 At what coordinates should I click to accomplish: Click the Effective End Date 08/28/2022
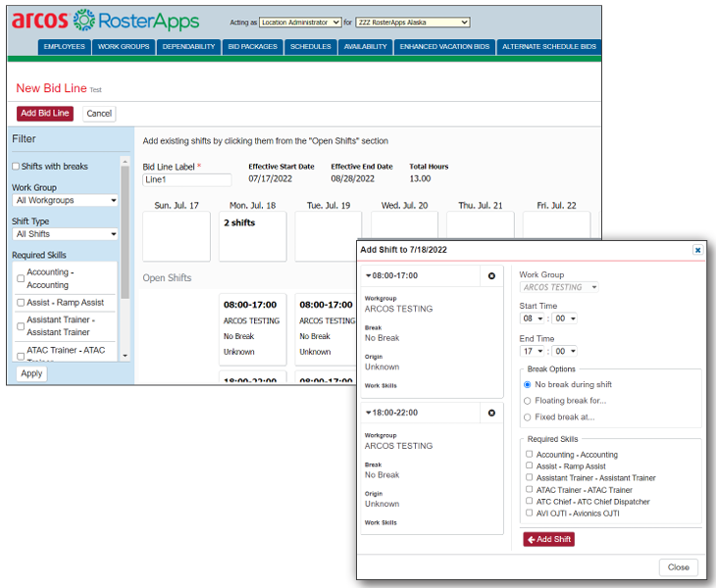click(352, 178)
